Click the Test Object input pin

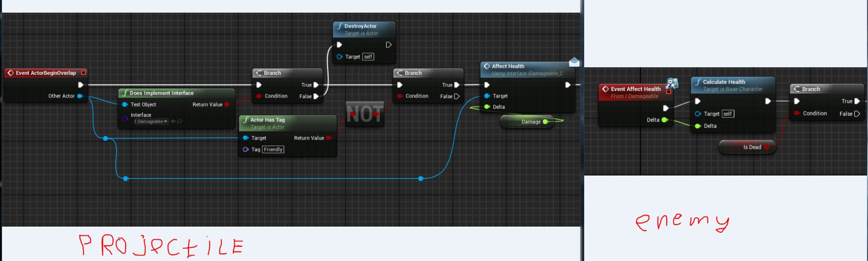[x=125, y=105]
